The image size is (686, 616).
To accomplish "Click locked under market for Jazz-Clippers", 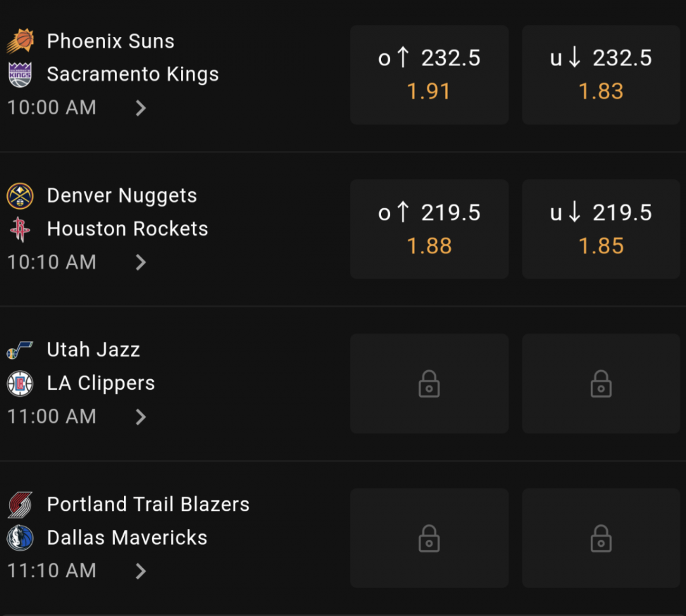I will tap(601, 384).
